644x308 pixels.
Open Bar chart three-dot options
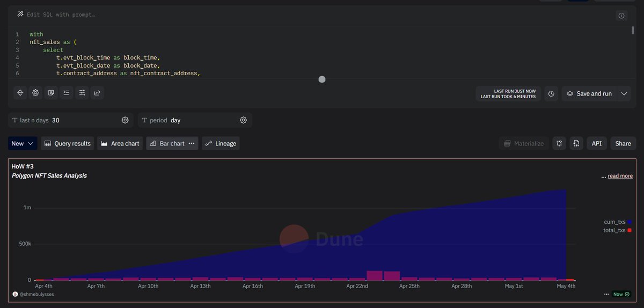pos(192,143)
